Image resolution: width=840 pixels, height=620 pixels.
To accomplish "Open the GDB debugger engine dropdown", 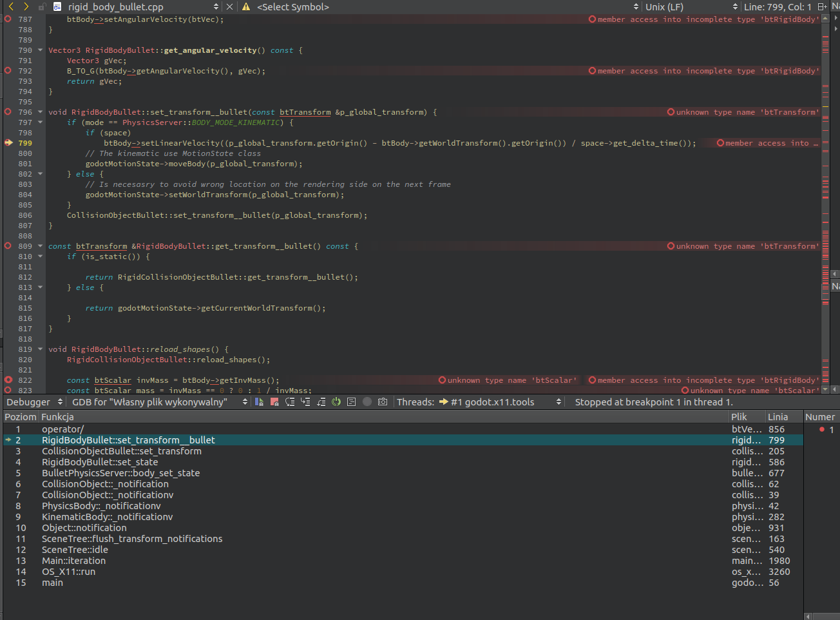I will point(160,402).
